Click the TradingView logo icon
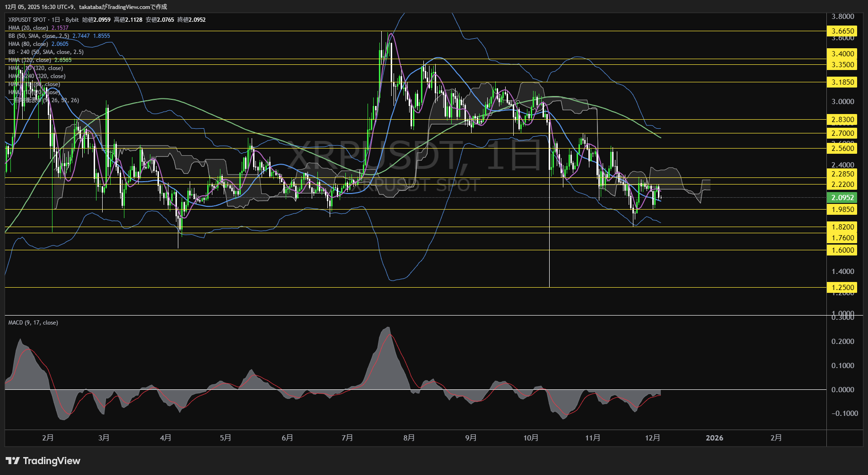 12,461
